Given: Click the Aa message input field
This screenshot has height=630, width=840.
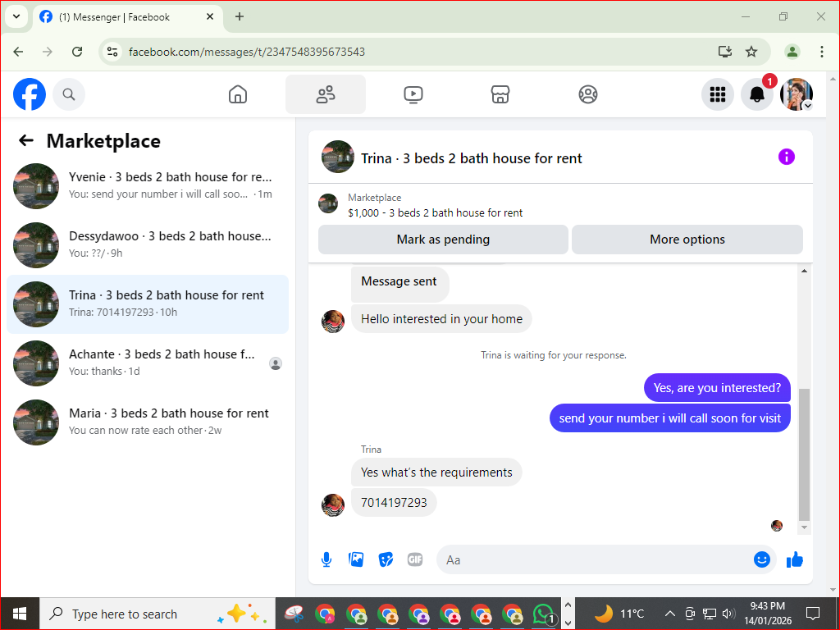Looking at the screenshot, I should (595, 559).
